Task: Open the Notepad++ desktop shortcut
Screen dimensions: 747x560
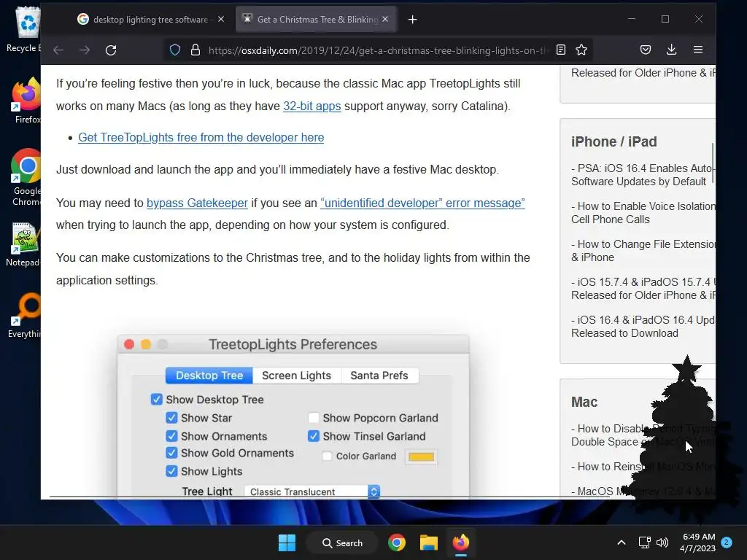Action: [24, 244]
